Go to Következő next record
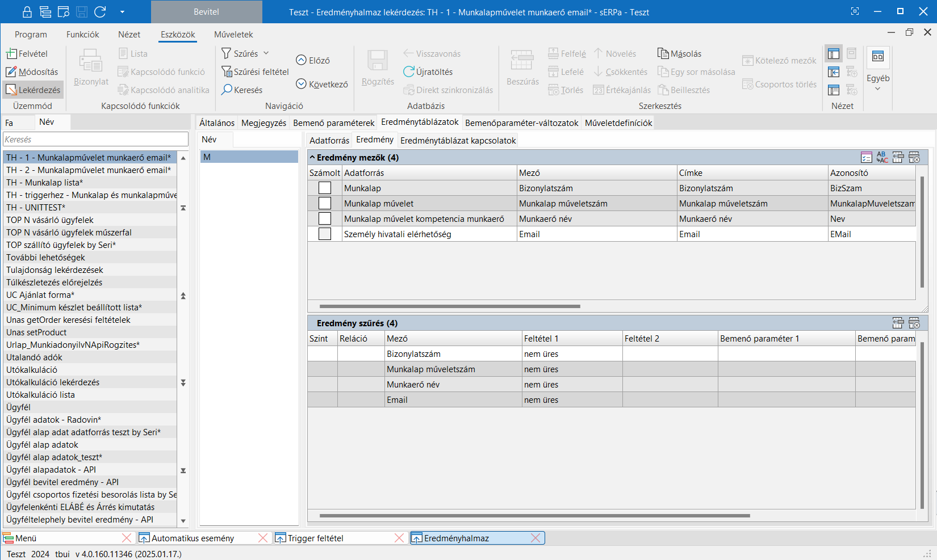The image size is (937, 560). point(302,84)
